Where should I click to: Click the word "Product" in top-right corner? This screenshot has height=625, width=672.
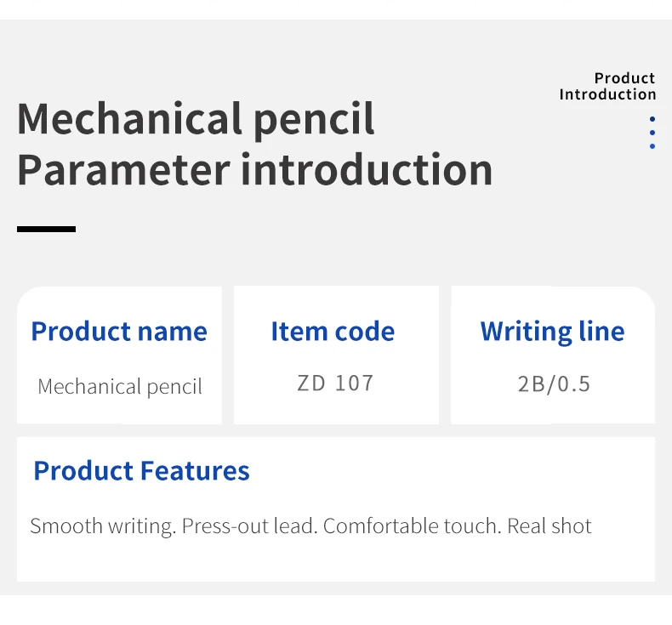[624, 78]
